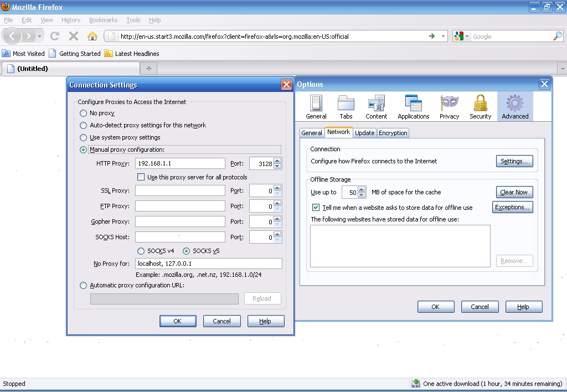The width and height of the screenshot is (567, 392).
Task: Adjust the HTTP Proxy port spinner
Action: (277, 163)
